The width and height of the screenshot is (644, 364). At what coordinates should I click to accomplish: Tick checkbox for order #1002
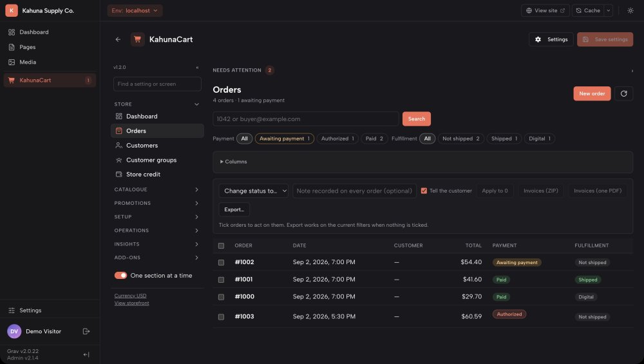[x=221, y=262]
